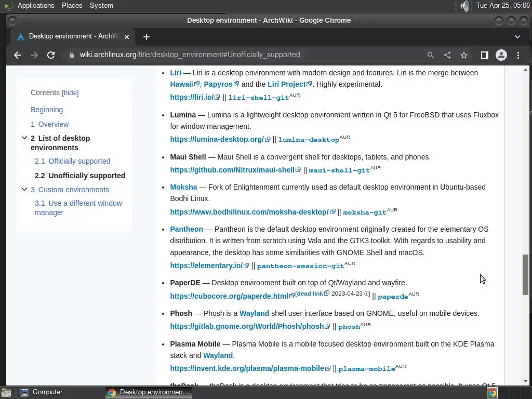Reload the ArchWiki page
Viewport: 532px width, 399px height.
pos(51,55)
